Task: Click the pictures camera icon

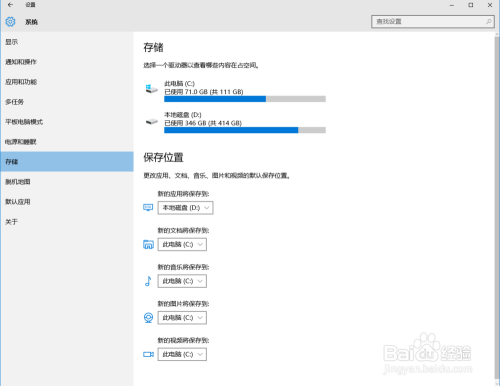Action: 148,318
